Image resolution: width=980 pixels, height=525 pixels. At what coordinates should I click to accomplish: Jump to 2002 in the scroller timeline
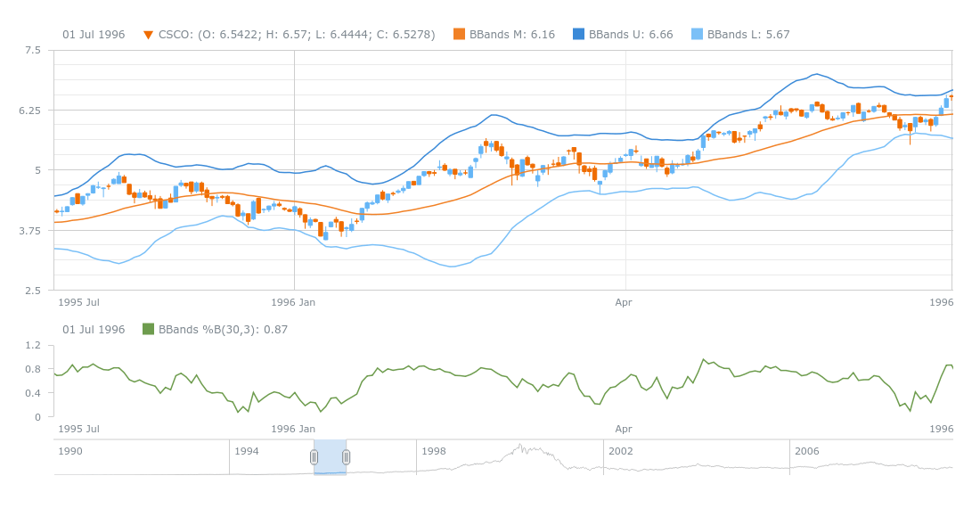click(620, 451)
